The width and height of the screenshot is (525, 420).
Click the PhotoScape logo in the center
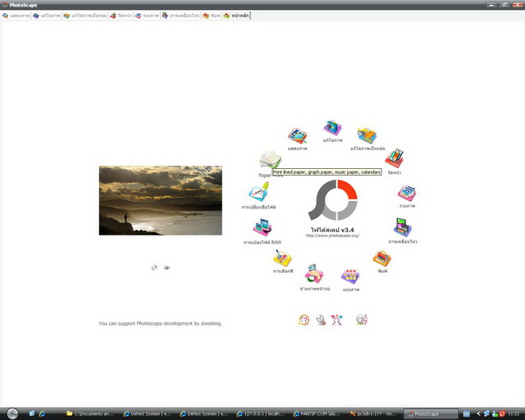333,200
